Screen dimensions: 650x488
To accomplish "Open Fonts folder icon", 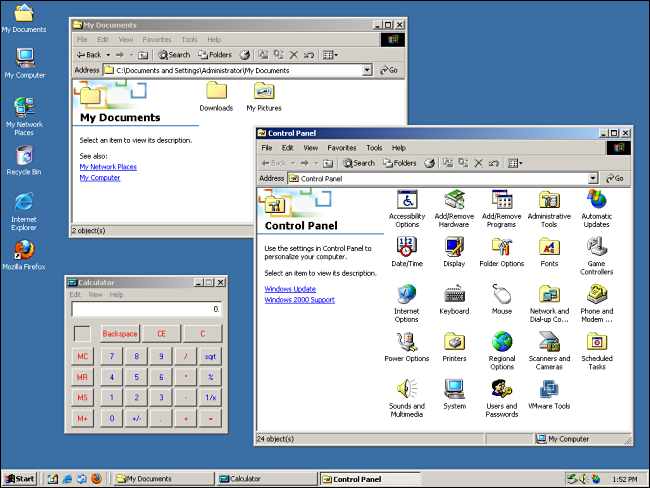I will pos(549,252).
